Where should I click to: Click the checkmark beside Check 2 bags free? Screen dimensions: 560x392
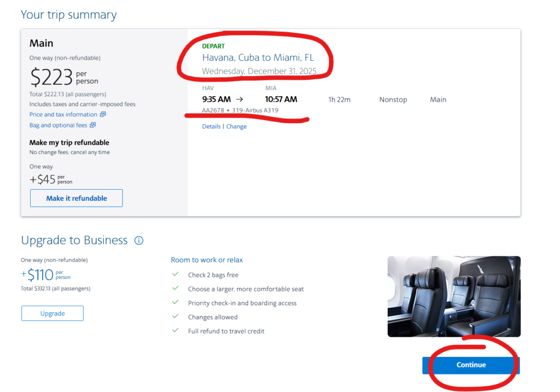click(x=176, y=274)
